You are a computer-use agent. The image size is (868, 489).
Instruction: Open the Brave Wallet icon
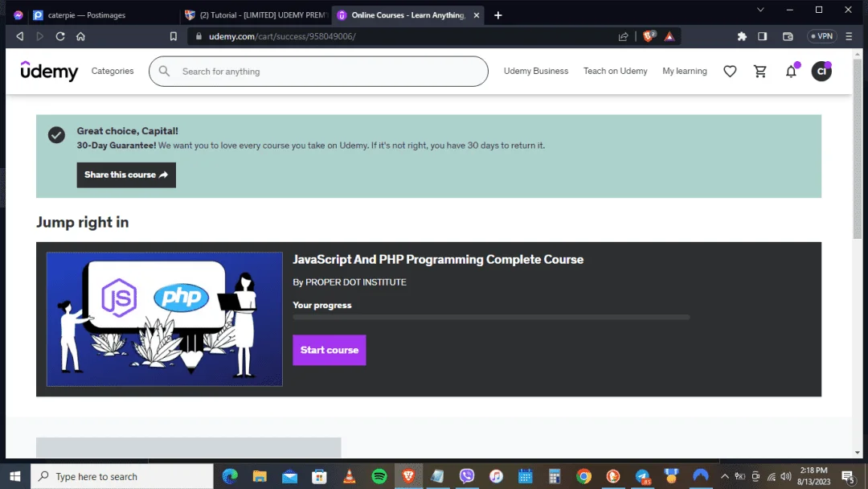(x=788, y=36)
